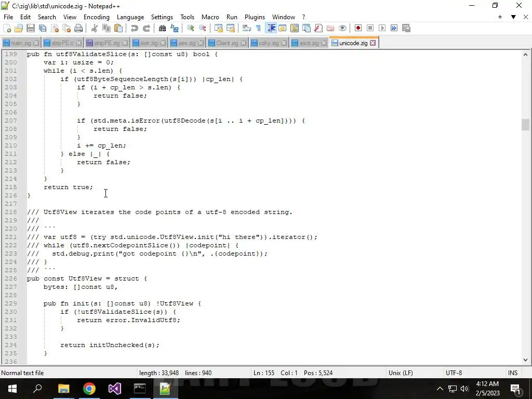This screenshot has height=399, width=532.
Task: Stop macro recording square icon
Action: pos(370,28)
